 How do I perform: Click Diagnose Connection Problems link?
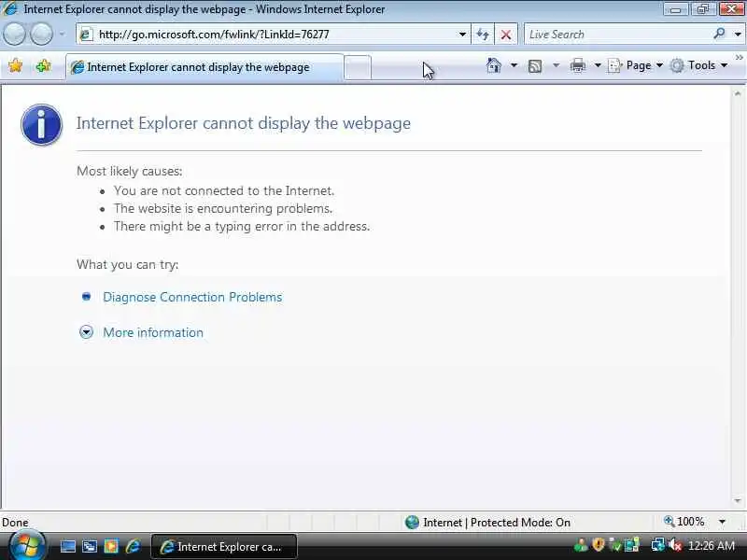pos(192,297)
